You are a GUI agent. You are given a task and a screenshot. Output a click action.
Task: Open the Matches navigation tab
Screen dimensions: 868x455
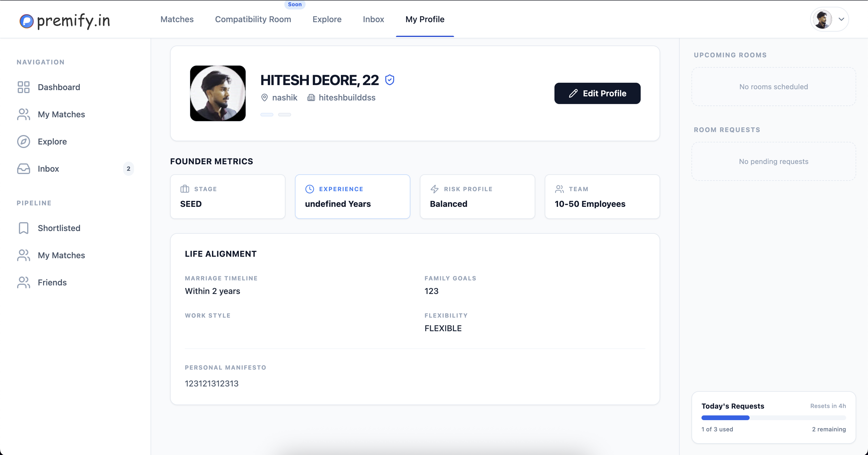pos(177,19)
